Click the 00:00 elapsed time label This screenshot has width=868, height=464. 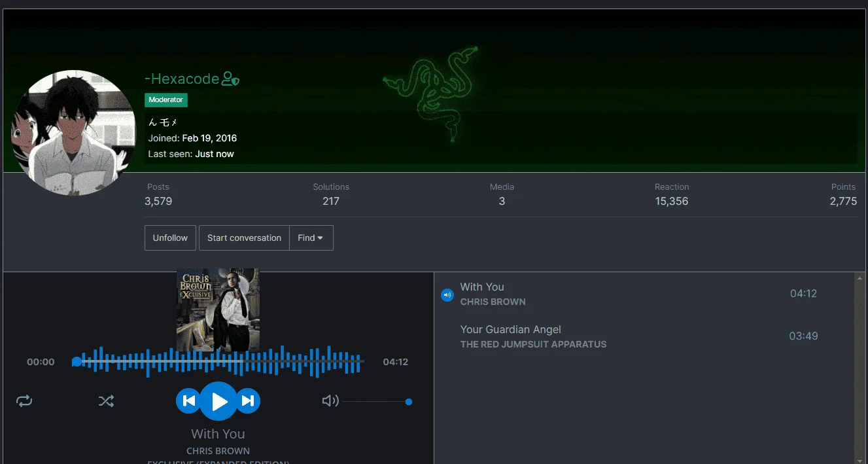coord(41,362)
